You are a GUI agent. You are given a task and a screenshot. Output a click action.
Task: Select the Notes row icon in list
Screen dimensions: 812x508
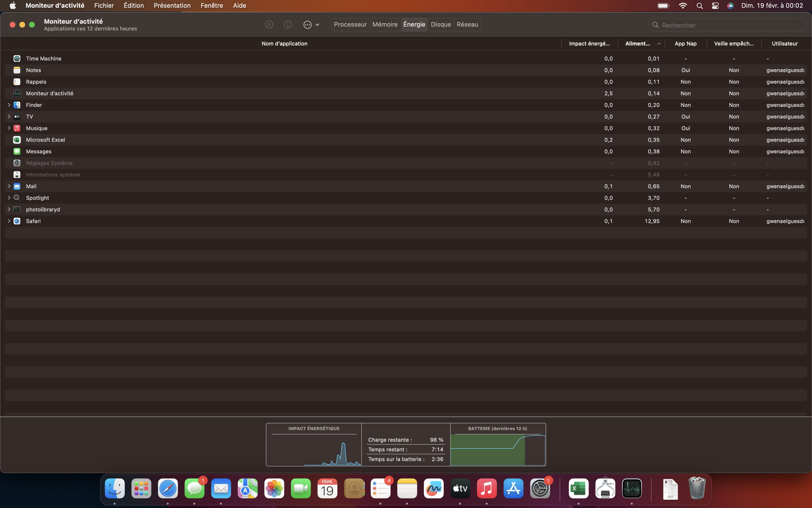[x=17, y=70]
